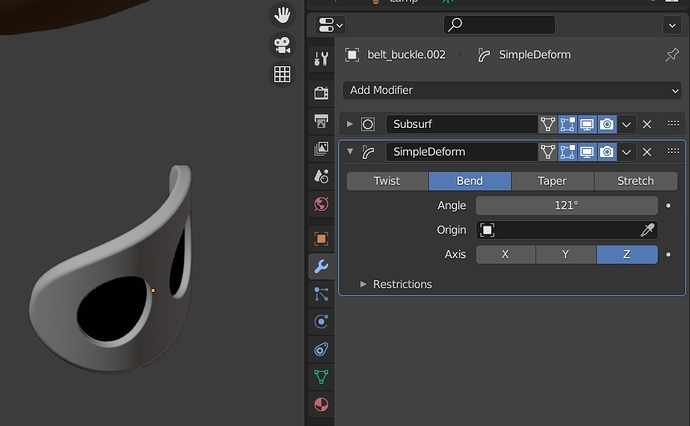Set deform axis to Z

(x=627, y=254)
